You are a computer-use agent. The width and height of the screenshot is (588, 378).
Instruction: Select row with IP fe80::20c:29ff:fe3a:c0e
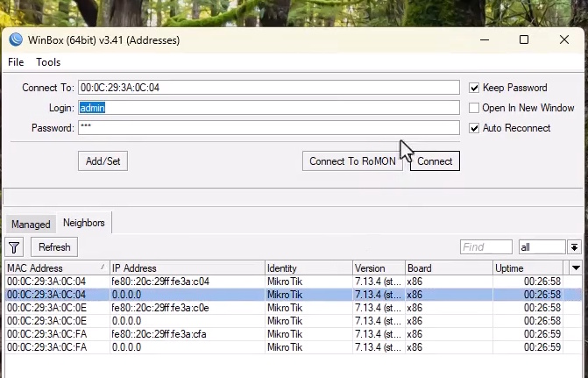[x=294, y=308]
